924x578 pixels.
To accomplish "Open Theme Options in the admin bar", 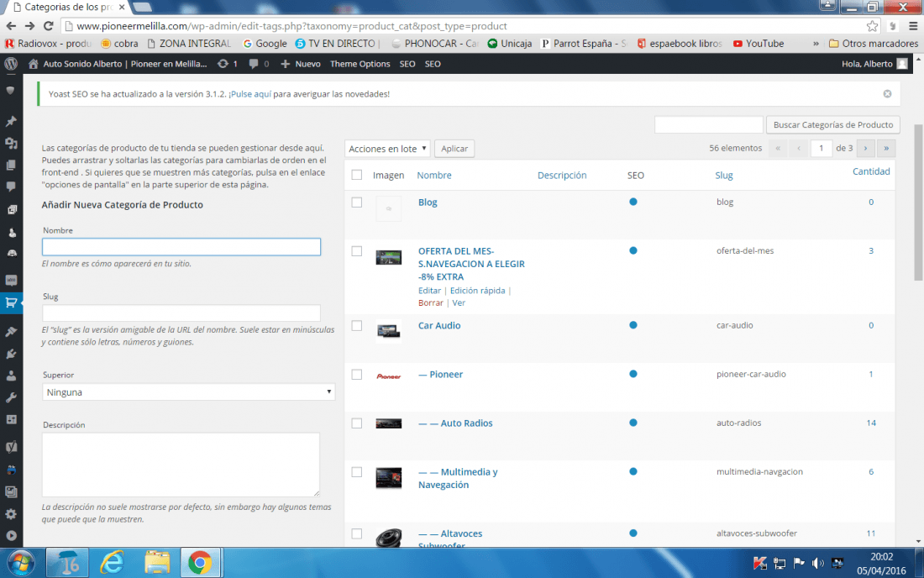I will point(360,64).
